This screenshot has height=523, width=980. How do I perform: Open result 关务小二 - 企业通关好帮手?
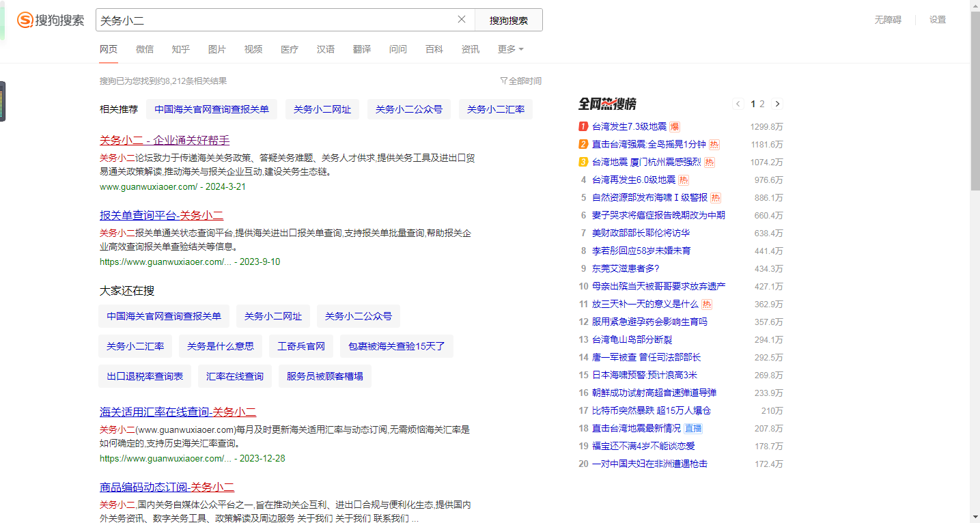pyautogui.click(x=165, y=140)
